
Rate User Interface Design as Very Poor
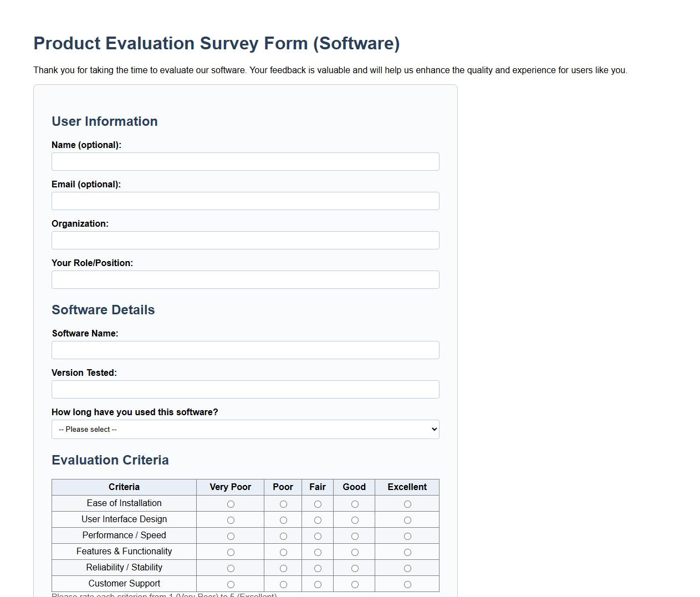[x=231, y=520]
